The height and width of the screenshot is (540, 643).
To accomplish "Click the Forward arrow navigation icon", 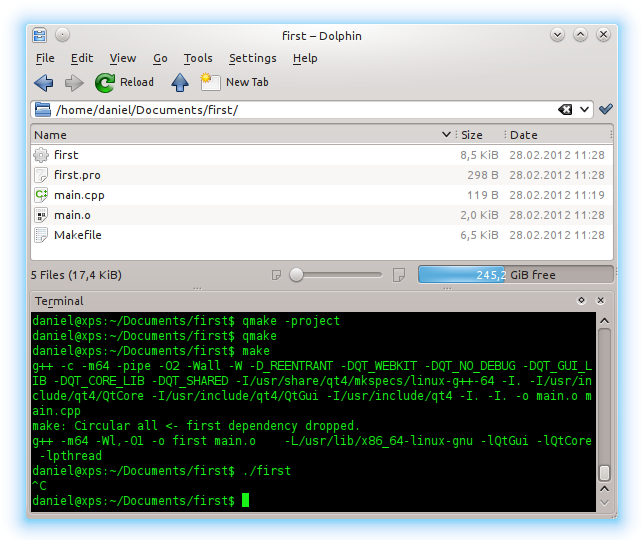I will click(x=74, y=82).
